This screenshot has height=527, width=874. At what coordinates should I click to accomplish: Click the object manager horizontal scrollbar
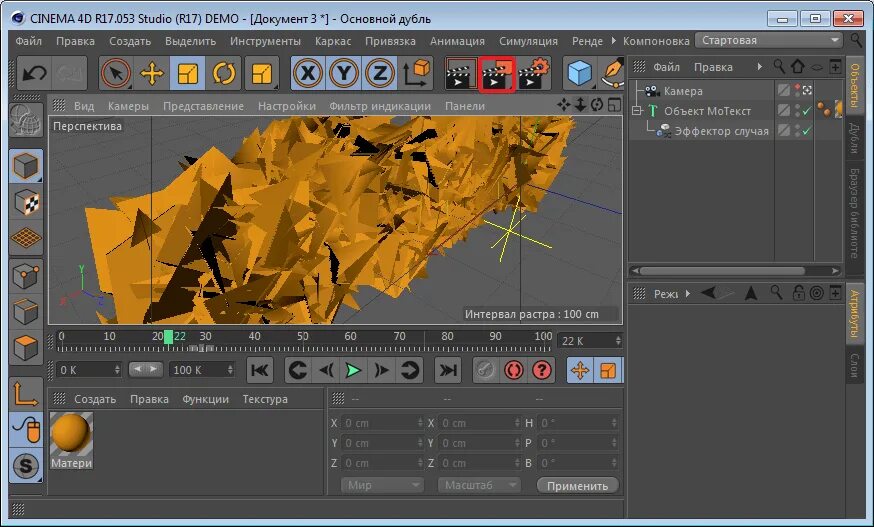tap(722, 270)
